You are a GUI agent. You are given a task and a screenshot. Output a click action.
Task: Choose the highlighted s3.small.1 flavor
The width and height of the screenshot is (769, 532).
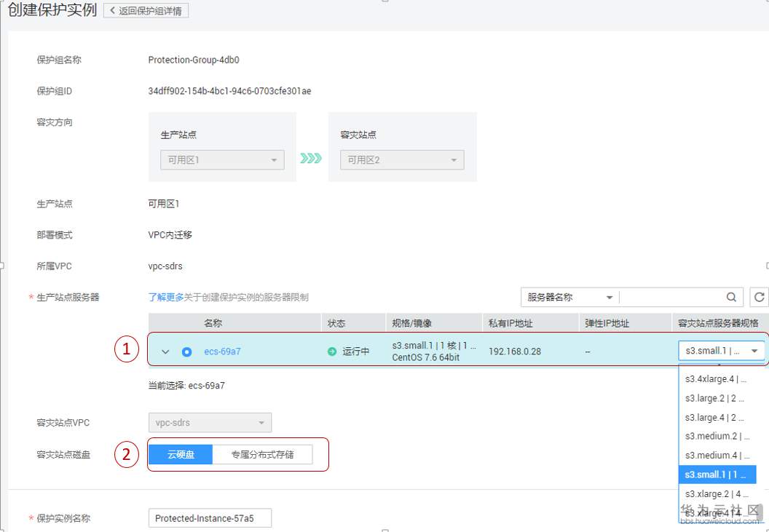717,474
